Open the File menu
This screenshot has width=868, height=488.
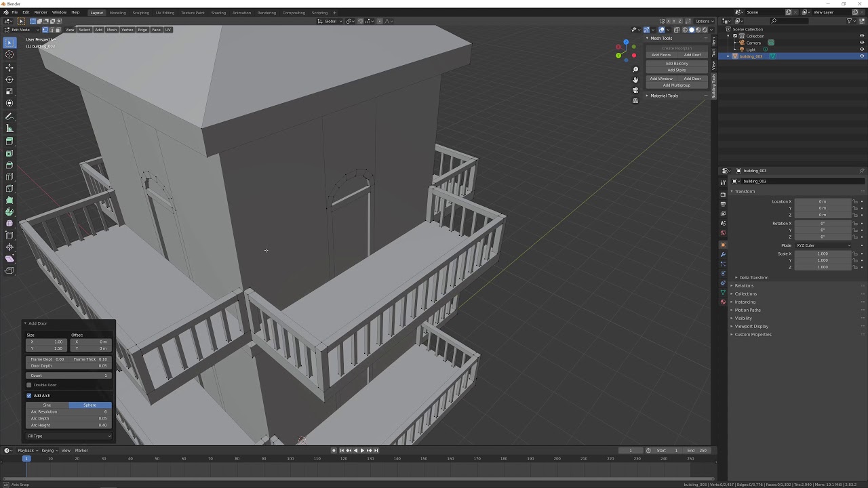click(14, 12)
